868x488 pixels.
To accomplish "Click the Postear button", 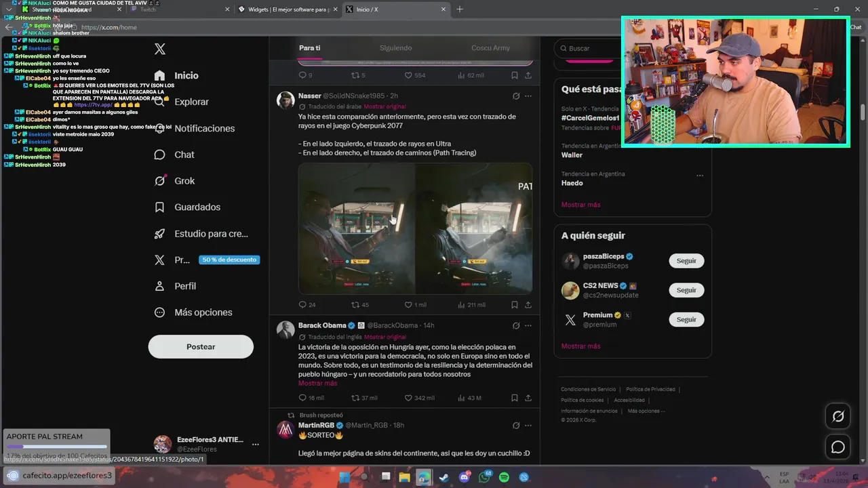I will (201, 347).
